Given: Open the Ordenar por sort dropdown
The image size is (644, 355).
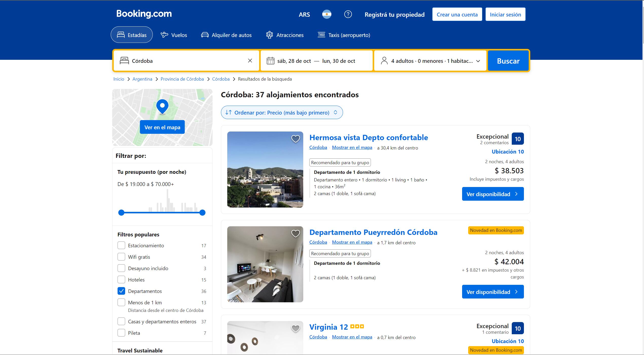Looking at the screenshot, I should [x=282, y=112].
